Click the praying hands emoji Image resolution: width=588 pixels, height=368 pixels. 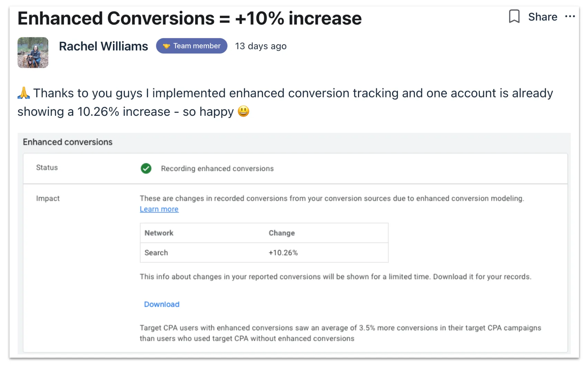[x=23, y=93]
